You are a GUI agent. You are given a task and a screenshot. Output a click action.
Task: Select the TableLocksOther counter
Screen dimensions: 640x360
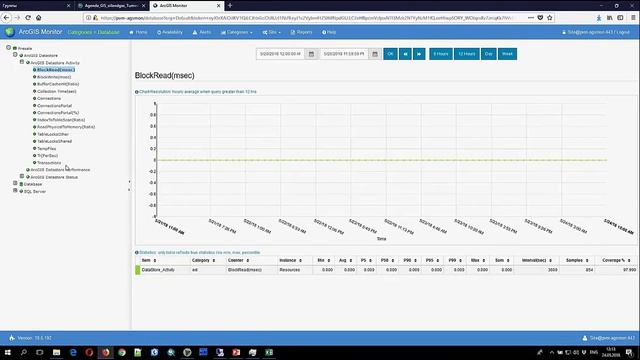point(53,134)
